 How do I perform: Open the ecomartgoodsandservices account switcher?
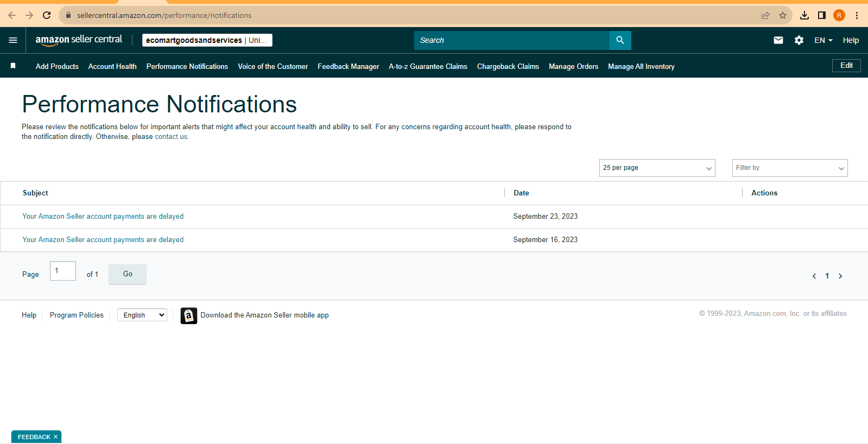tap(207, 40)
